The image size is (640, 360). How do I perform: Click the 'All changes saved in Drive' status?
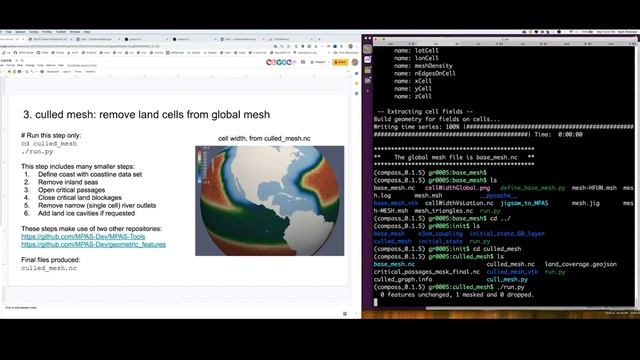(82, 65)
